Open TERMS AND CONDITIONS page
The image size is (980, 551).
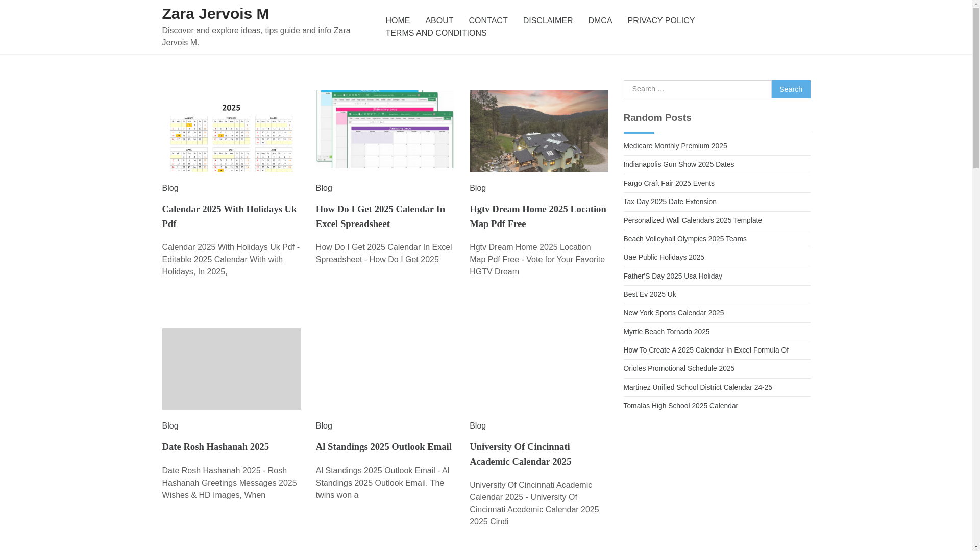pyautogui.click(x=436, y=33)
